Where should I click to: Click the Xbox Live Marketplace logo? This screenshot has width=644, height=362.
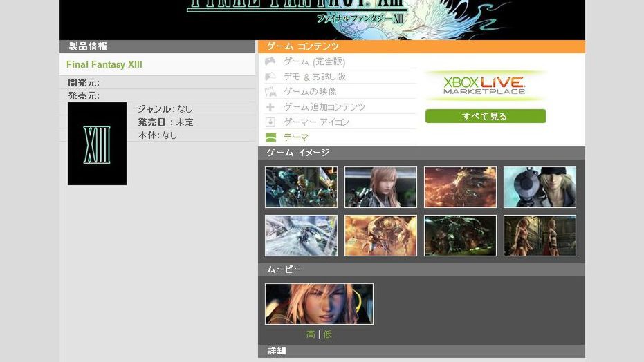pyautogui.click(x=485, y=86)
